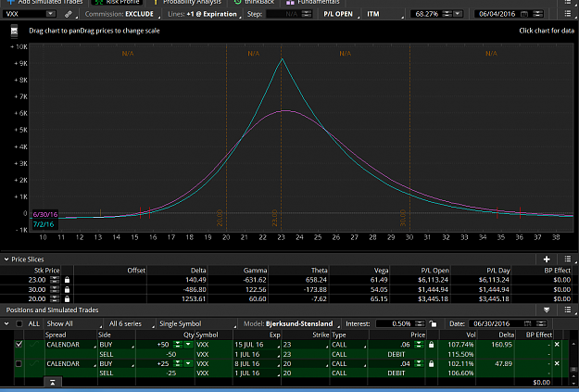
Task: Open the Price Slices options menu icon
Action: [x=568, y=259]
